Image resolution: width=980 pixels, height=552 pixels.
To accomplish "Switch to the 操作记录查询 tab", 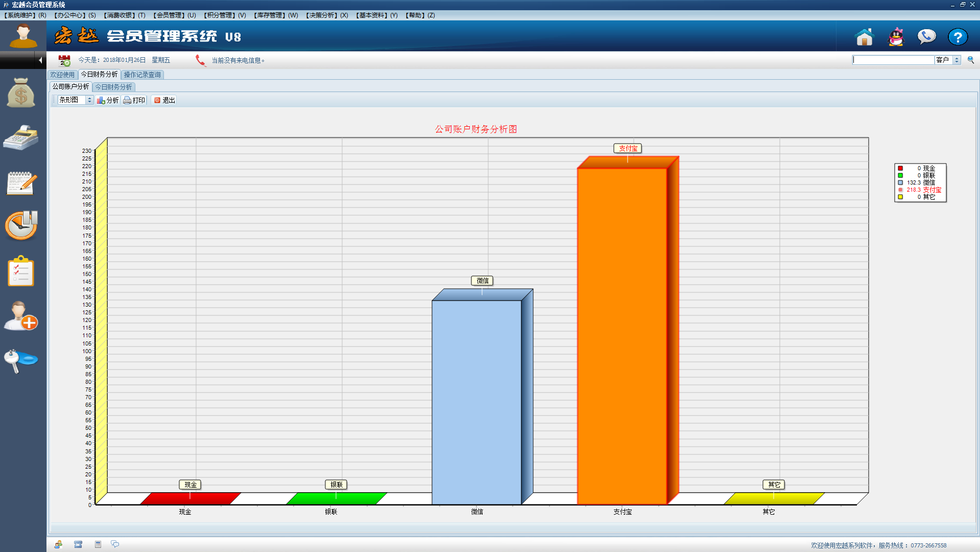I will click(x=142, y=75).
